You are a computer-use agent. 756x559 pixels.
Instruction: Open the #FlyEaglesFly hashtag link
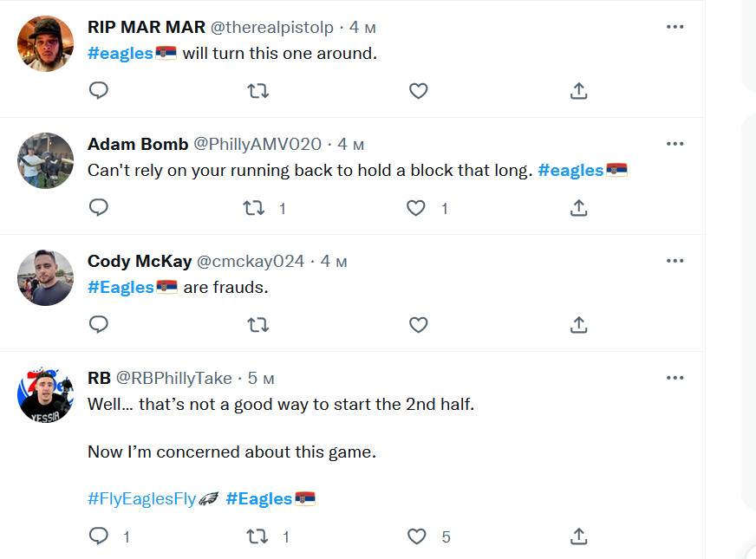(142, 498)
